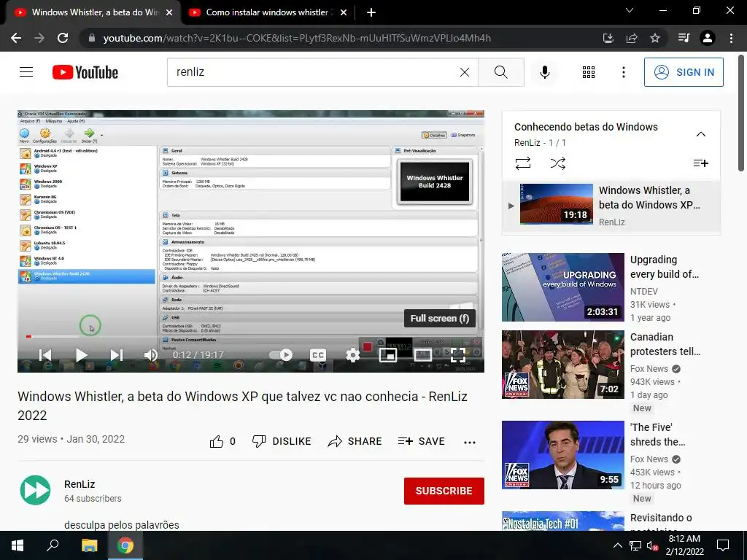Open the 'Upgrading every build of...' title
The width and height of the screenshot is (747, 560).
(x=665, y=267)
